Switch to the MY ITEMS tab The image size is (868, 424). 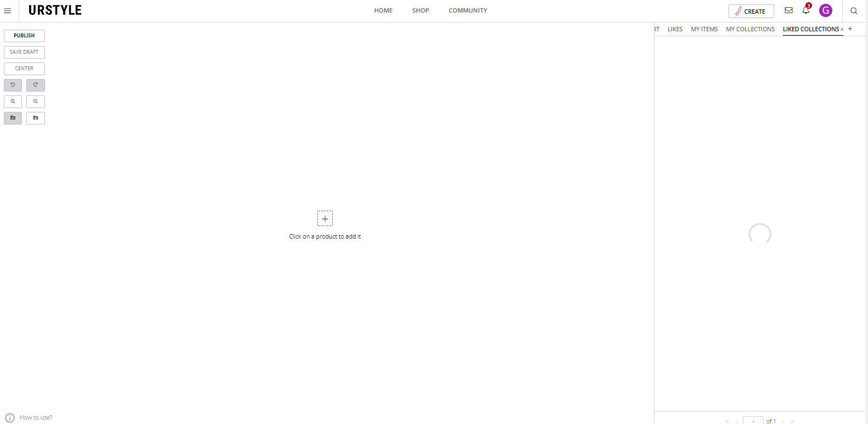704,29
